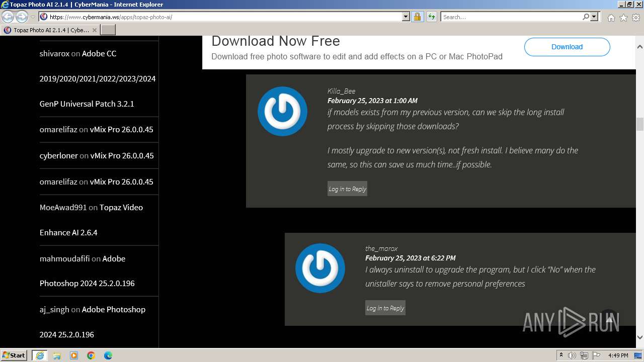This screenshot has height=362, width=644.
Task: Open a new blank tab
Action: (108, 30)
